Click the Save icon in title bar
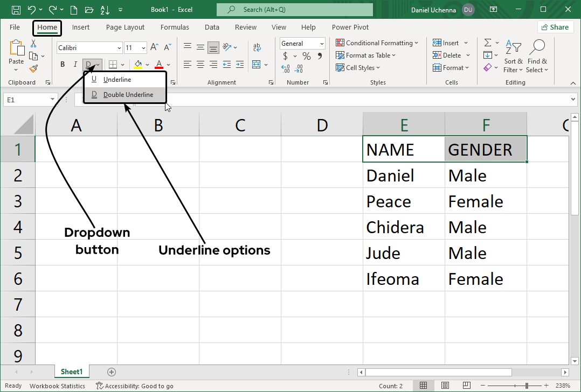The image size is (581, 392). tap(16, 10)
